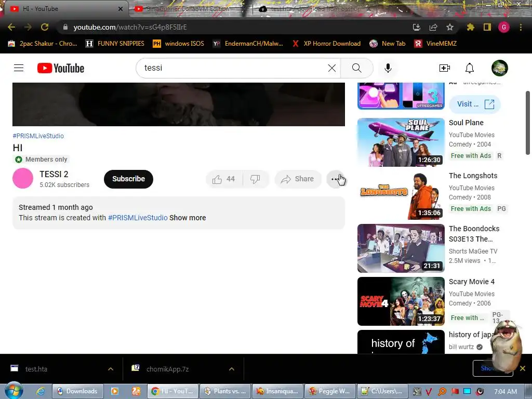Viewport: 532px width, 399px height.
Task: Toggle the Chrome side panel icon
Action: coord(487,27)
